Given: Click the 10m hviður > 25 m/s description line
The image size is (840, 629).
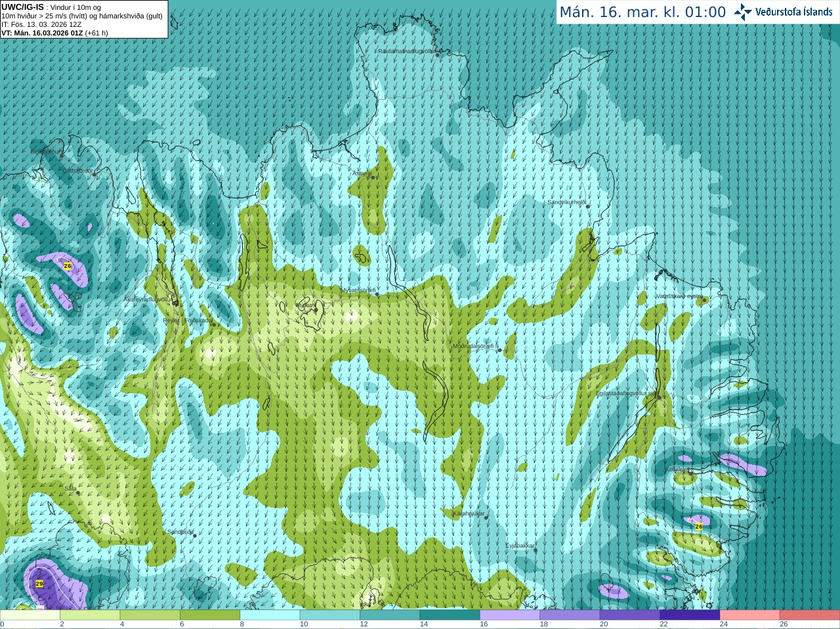Looking at the screenshot, I should pos(82,16).
